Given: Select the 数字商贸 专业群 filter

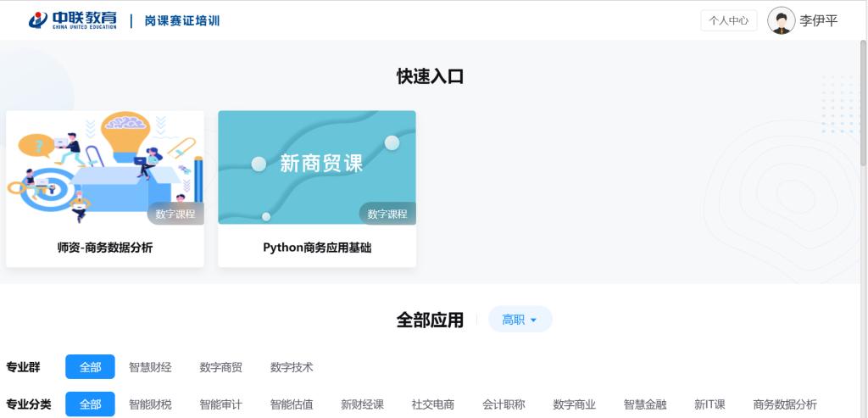Looking at the screenshot, I should [x=221, y=367].
